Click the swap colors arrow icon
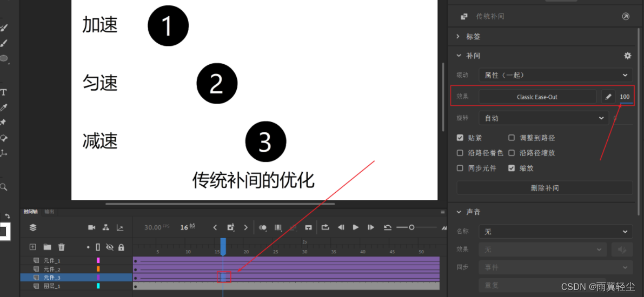Viewport: 644px width, 297px height. coord(8,216)
